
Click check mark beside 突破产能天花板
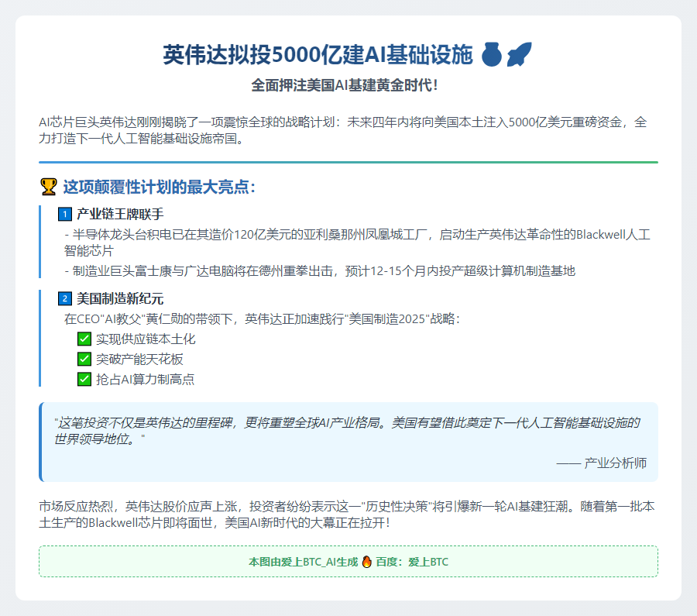tap(84, 359)
